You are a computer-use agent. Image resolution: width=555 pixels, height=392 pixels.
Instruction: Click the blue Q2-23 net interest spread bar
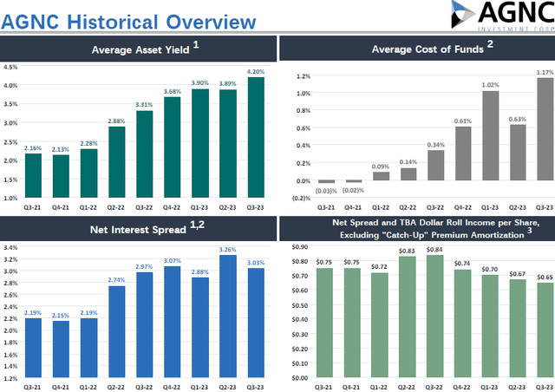click(228, 317)
